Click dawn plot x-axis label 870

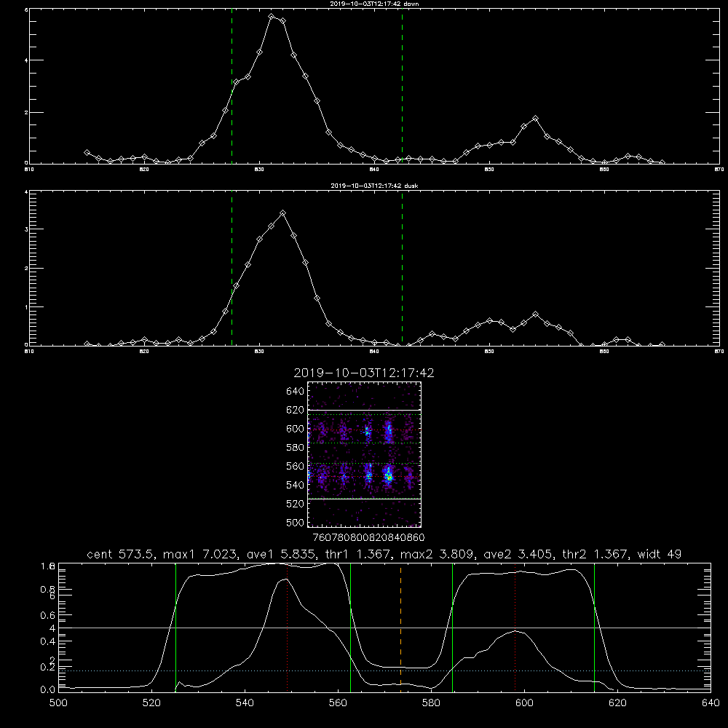719,170
